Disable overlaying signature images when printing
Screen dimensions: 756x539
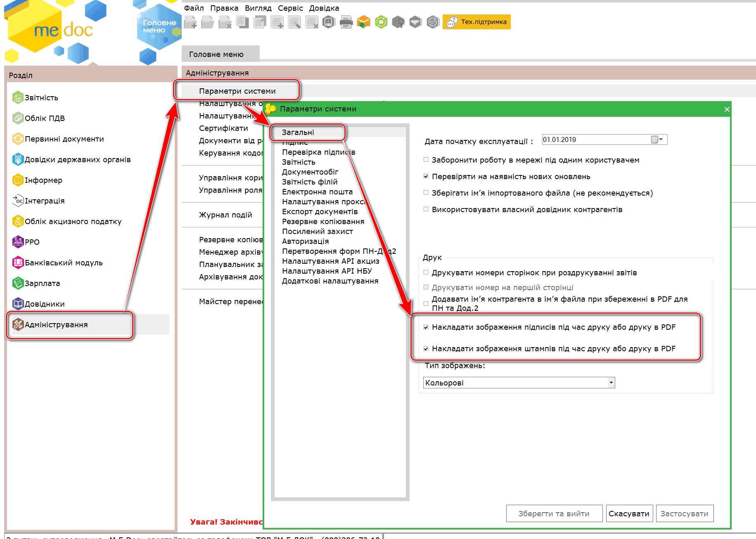[x=426, y=327]
